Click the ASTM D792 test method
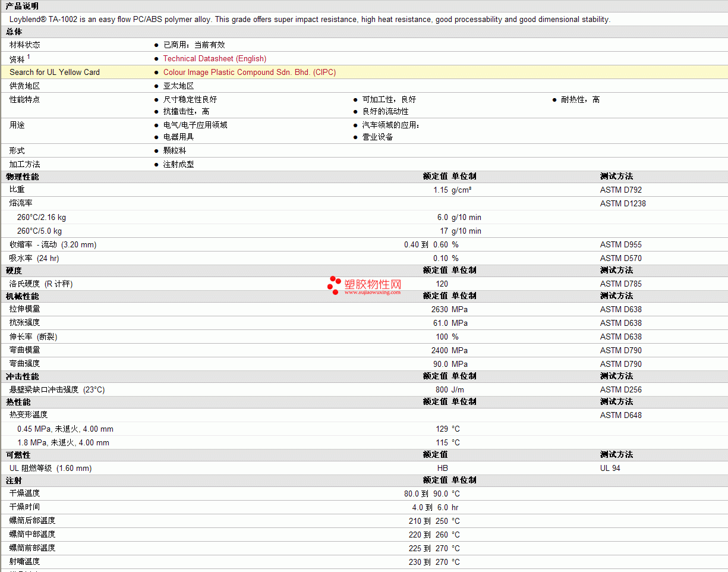 pos(621,190)
